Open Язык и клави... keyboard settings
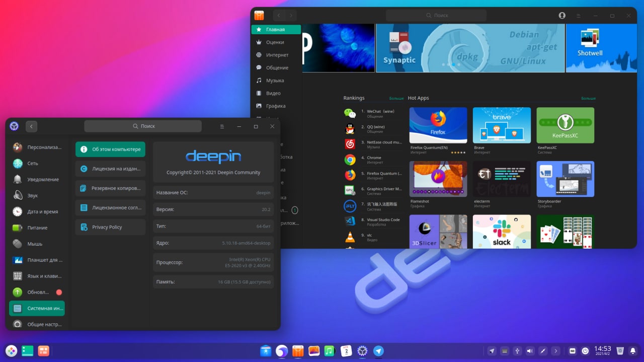Viewport: 644px width, 362px height. (37, 276)
